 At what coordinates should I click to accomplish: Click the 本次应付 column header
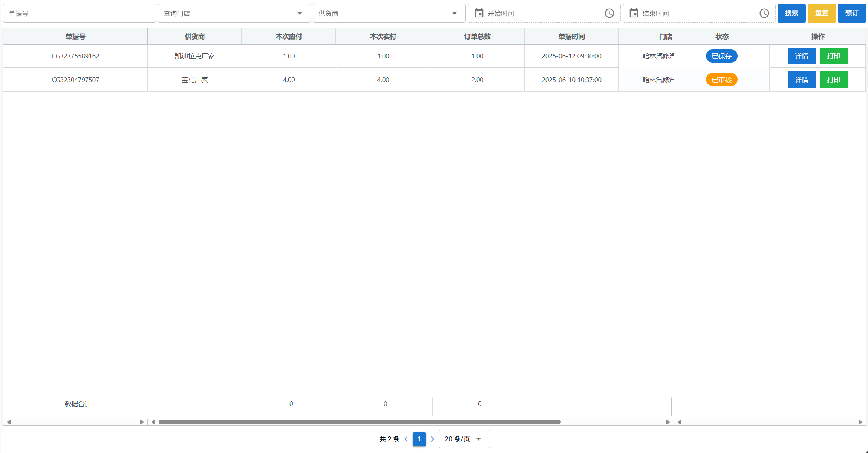pos(289,37)
